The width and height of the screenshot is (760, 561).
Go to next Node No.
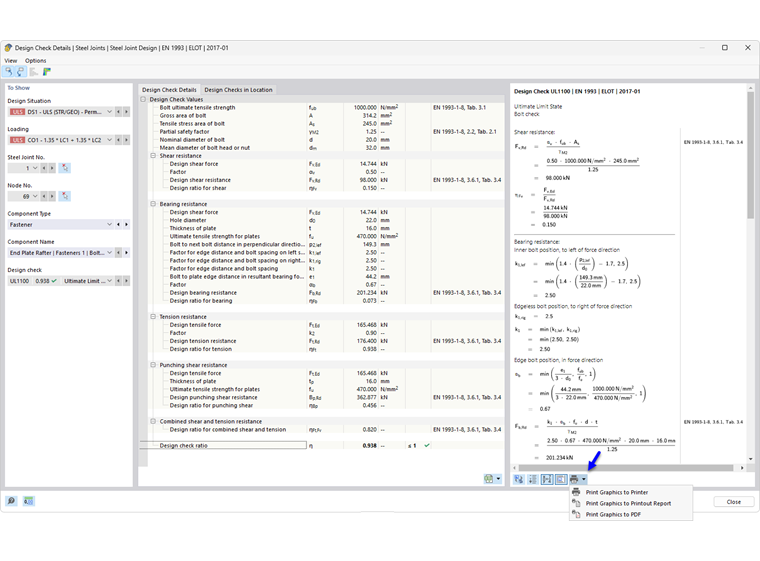point(52,196)
